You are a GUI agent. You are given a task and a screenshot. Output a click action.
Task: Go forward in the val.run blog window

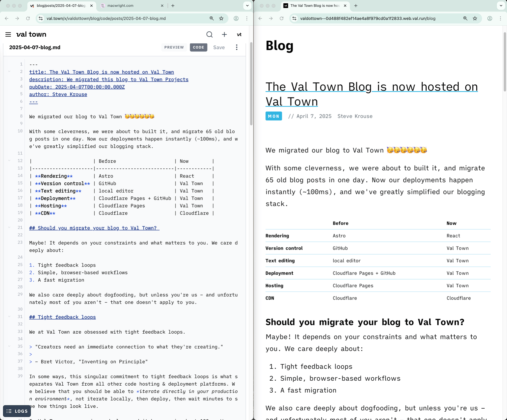click(271, 19)
